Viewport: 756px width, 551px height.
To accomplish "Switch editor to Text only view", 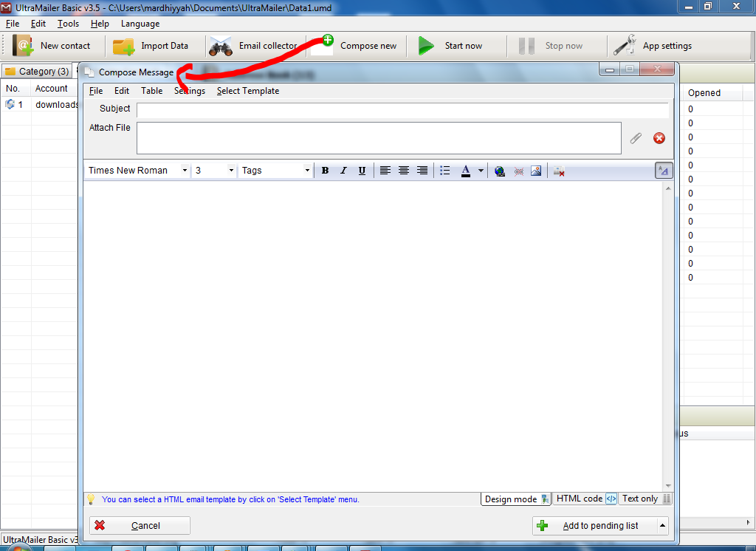I will click(645, 499).
